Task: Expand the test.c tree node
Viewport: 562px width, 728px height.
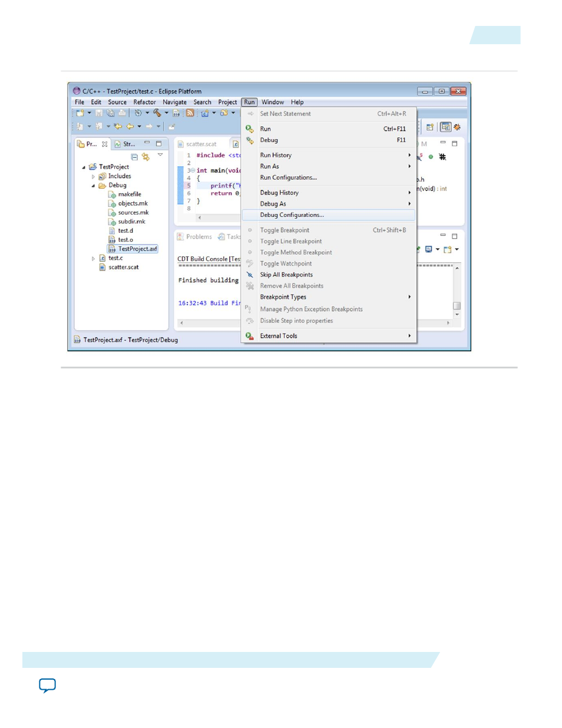Action: (93, 258)
